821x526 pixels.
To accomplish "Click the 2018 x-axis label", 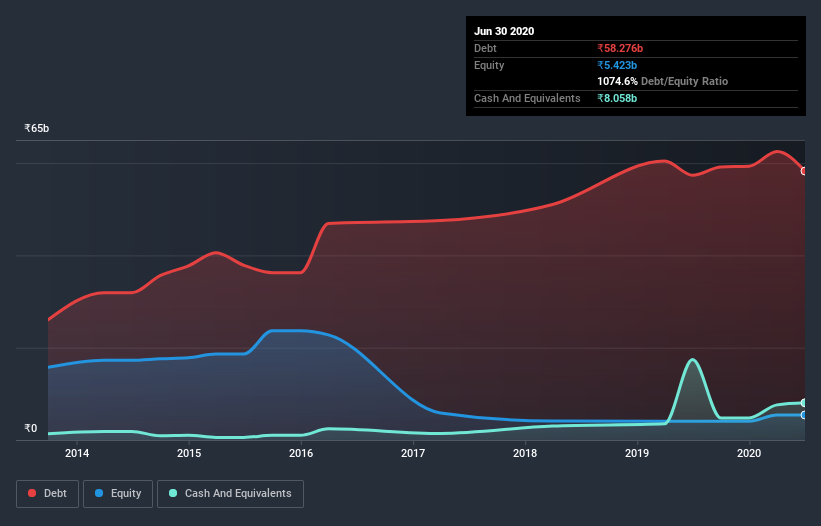I will (525, 453).
